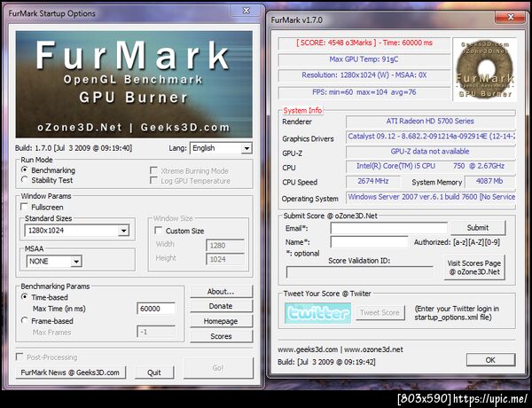Open the MSAA NONE dropdown

(54, 262)
